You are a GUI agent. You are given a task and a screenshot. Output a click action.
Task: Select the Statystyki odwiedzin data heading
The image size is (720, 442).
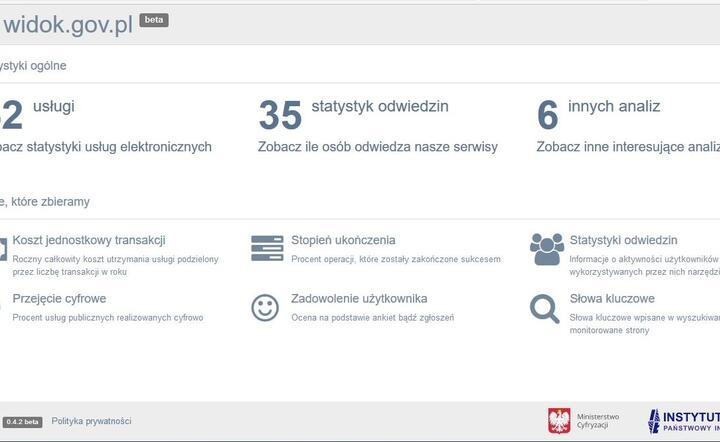[x=623, y=240]
